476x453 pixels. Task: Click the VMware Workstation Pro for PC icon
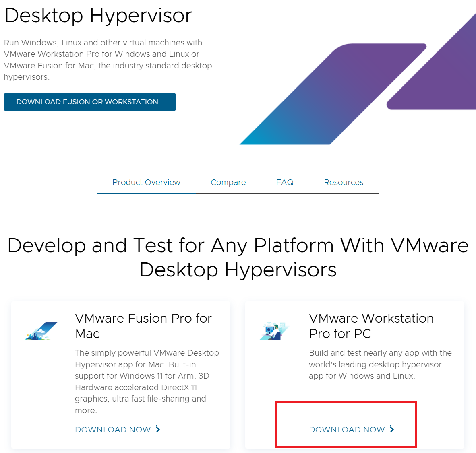pyautogui.click(x=275, y=331)
